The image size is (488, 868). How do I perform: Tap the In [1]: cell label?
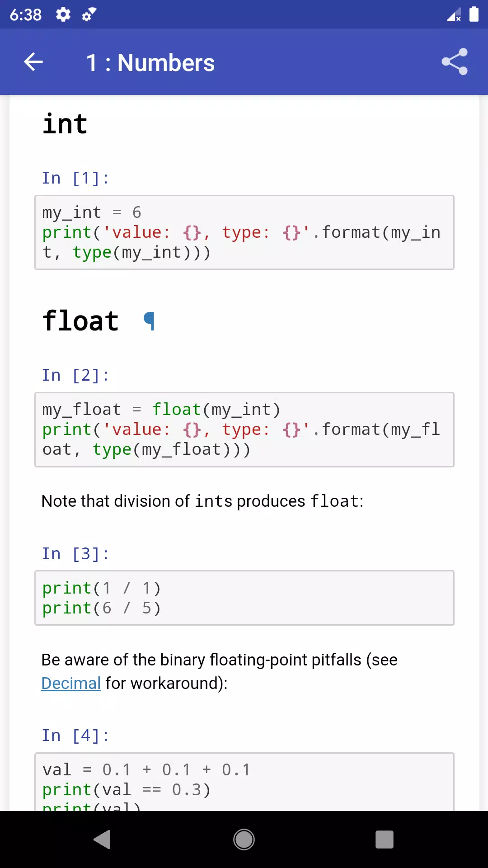pos(75,178)
